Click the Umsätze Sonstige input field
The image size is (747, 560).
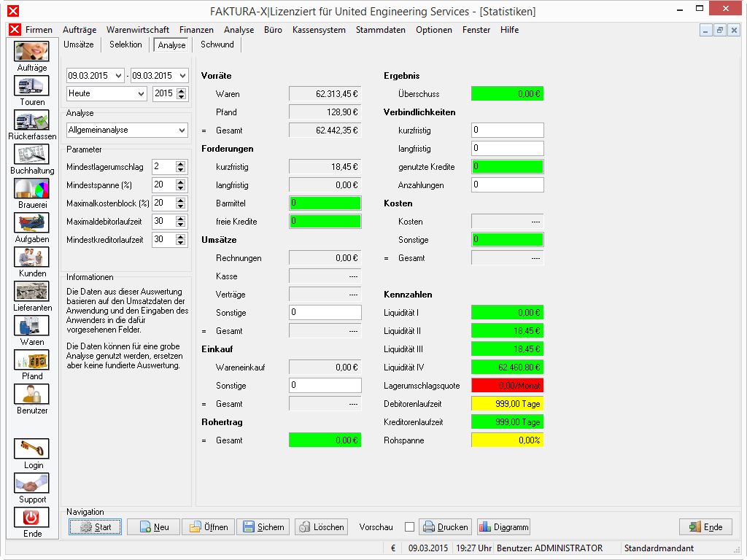325,312
